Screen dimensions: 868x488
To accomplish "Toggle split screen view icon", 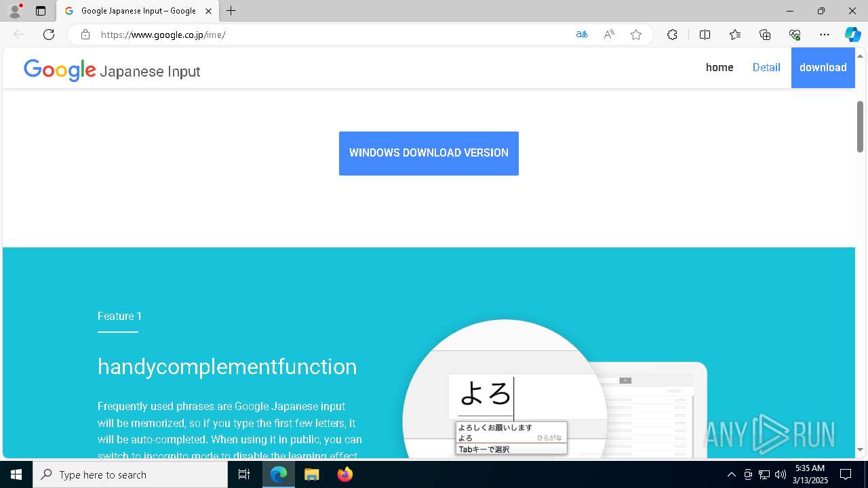I will (705, 35).
